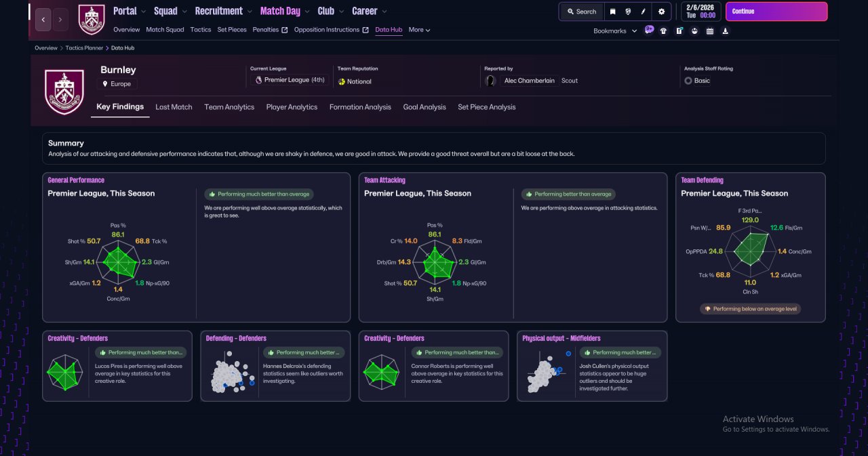Go forward with the right arrow button
868x456 pixels.
click(x=60, y=20)
